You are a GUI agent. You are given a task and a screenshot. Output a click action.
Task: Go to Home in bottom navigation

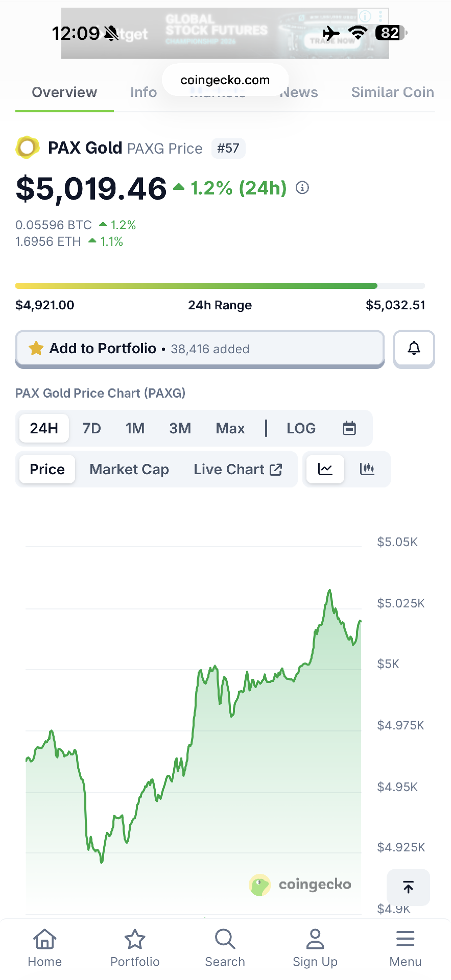click(45, 948)
